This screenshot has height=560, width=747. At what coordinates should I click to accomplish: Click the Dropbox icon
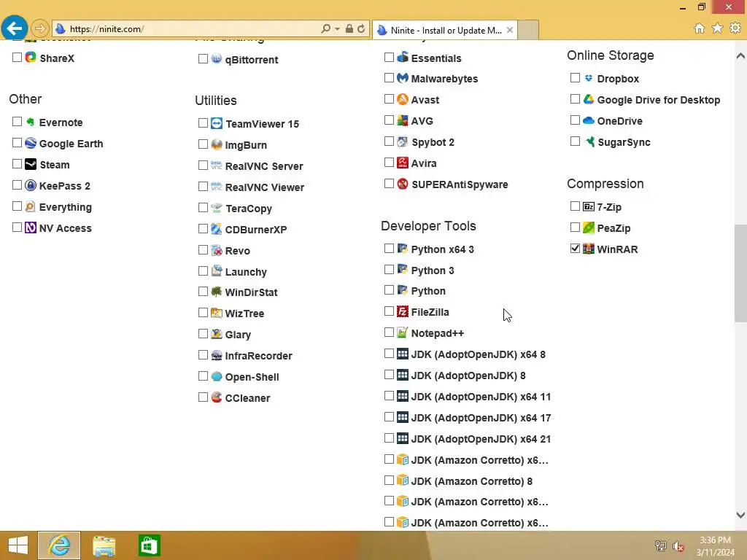pyautogui.click(x=589, y=78)
